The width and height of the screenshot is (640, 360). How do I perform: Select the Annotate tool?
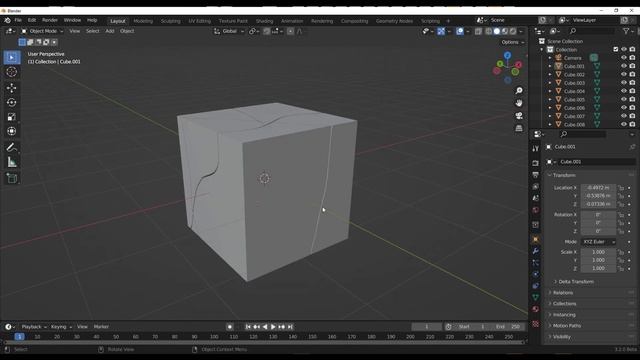(x=12, y=147)
